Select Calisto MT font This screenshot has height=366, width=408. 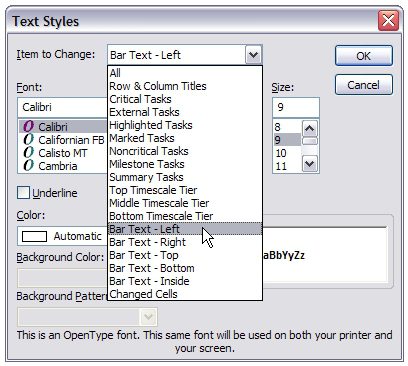click(x=63, y=153)
